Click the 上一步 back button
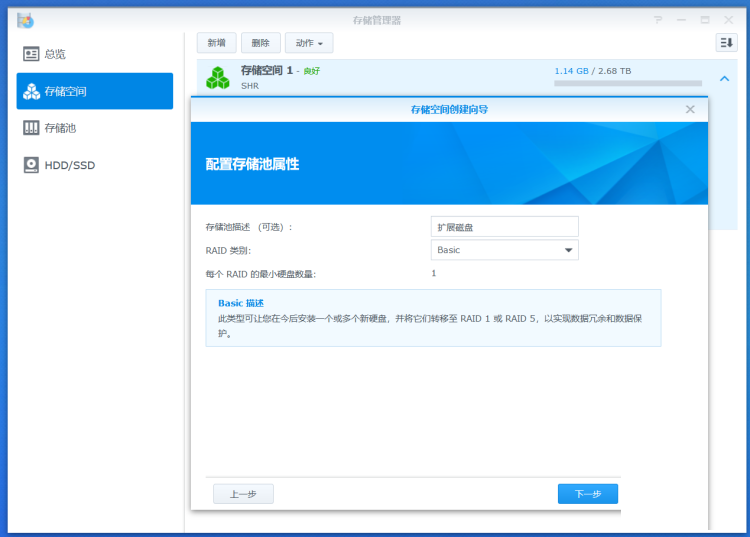 243,494
